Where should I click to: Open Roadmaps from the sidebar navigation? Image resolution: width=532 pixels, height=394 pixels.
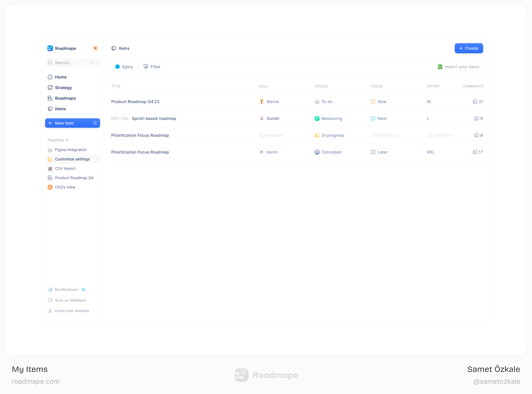[x=65, y=98]
